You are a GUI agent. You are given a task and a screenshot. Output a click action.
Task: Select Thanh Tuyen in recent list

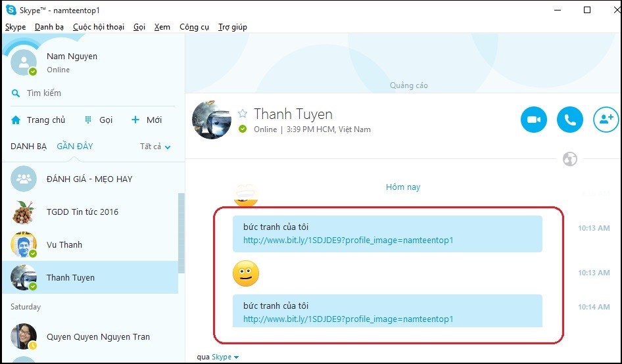click(90, 277)
